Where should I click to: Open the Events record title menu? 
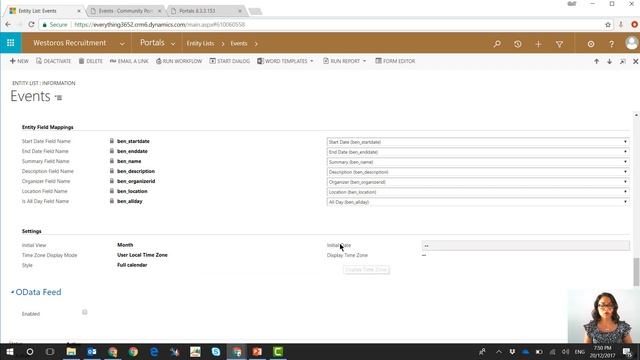point(59,98)
